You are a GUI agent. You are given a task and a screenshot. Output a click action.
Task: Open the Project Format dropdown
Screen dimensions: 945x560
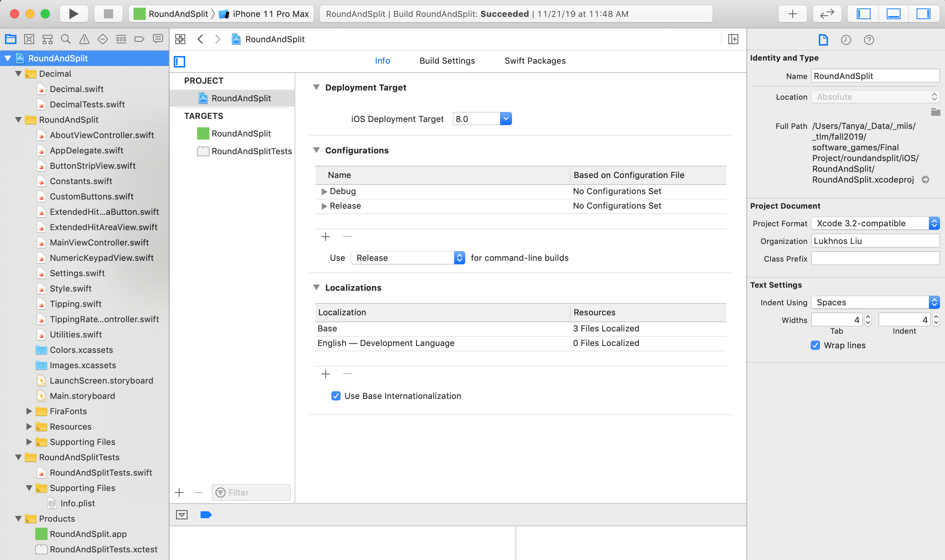point(875,223)
